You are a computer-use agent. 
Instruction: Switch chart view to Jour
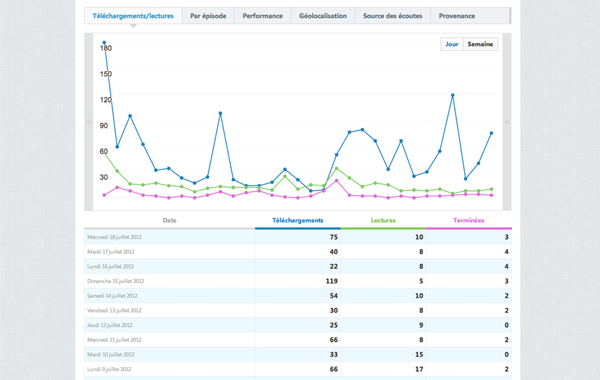pos(452,44)
